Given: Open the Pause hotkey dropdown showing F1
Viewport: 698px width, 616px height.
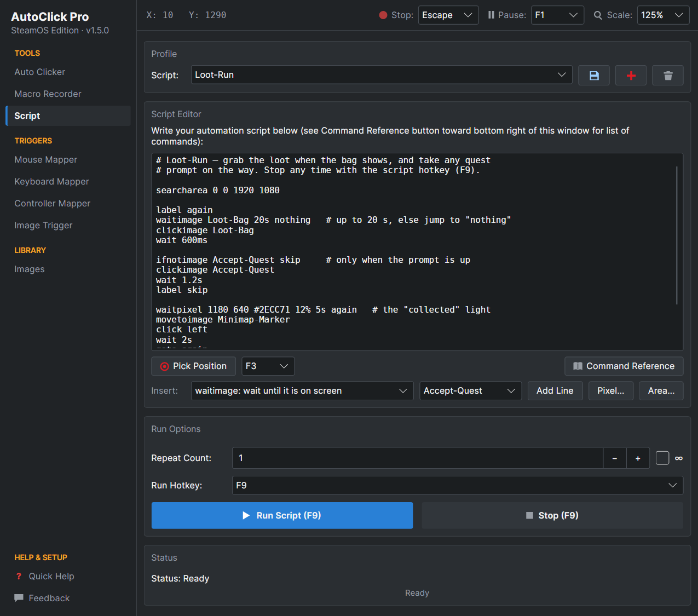Looking at the screenshot, I should pos(557,15).
